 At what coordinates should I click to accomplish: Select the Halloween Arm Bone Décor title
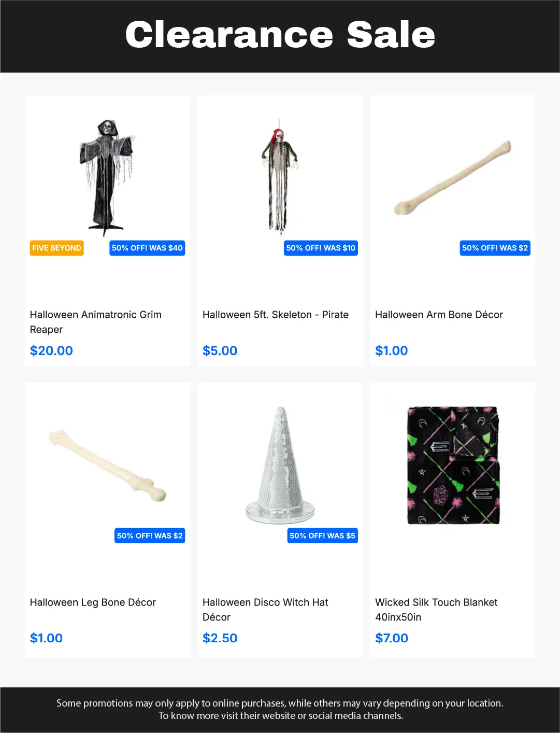pos(439,315)
